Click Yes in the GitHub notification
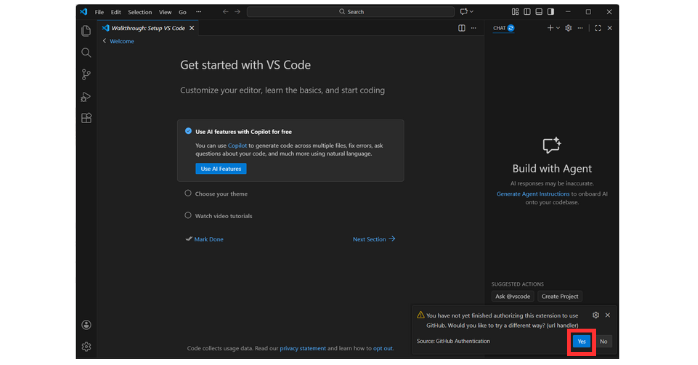The width and height of the screenshot is (698, 365). (x=581, y=341)
